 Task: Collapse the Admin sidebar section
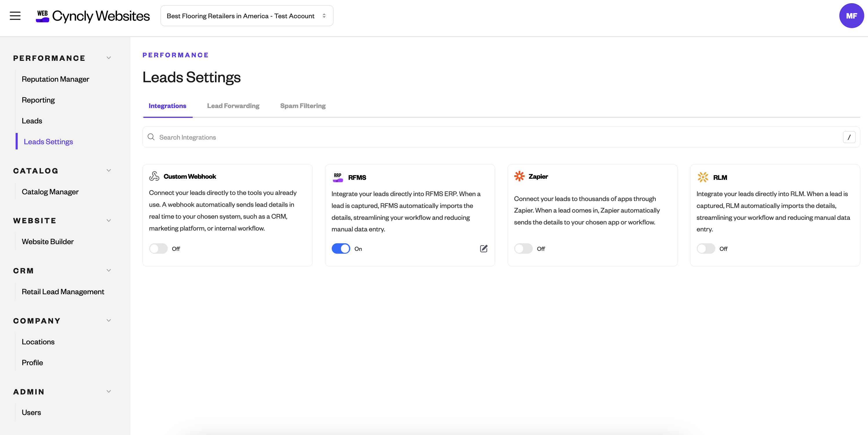[108, 392]
